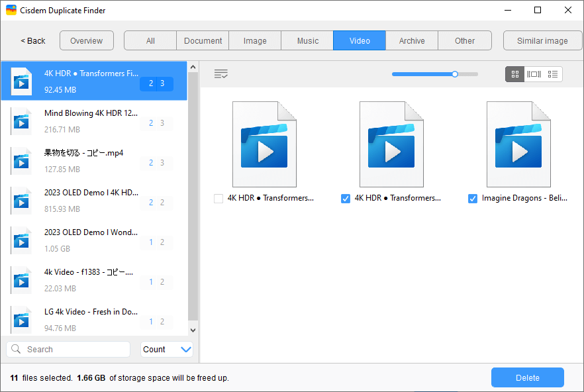This screenshot has width=584, height=392.
Task: Click in the Search field
Action: (69, 349)
